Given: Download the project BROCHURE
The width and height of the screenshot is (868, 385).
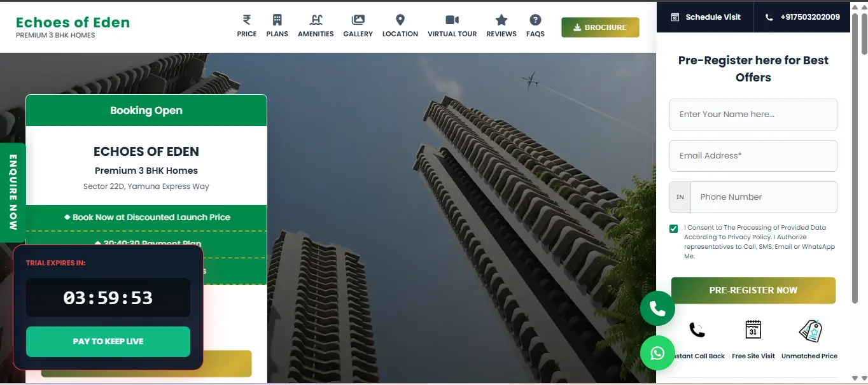Looking at the screenshot, I should pos(600,27).
